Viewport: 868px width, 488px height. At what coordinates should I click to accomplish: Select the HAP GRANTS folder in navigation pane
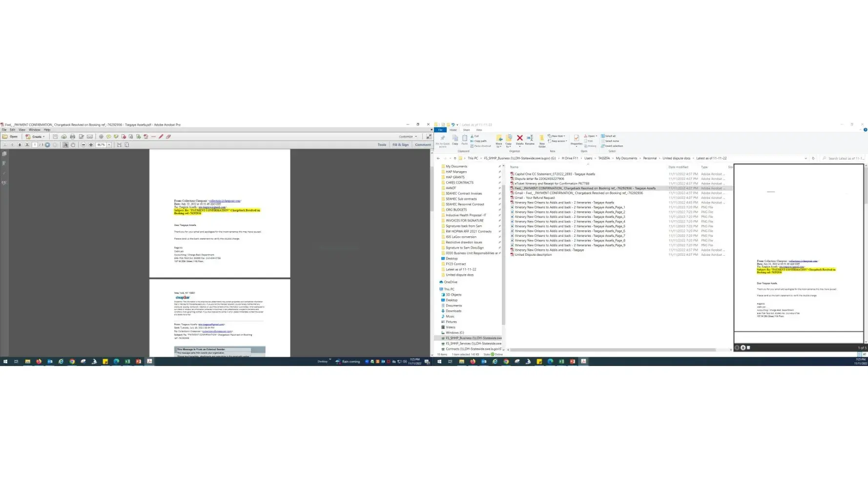coord(455,177)
